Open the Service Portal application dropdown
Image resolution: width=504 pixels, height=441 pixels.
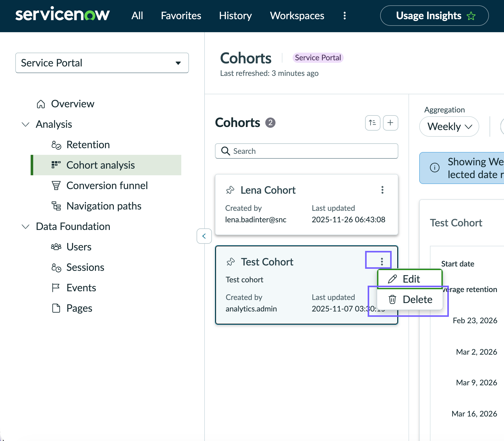pos(102,63)
